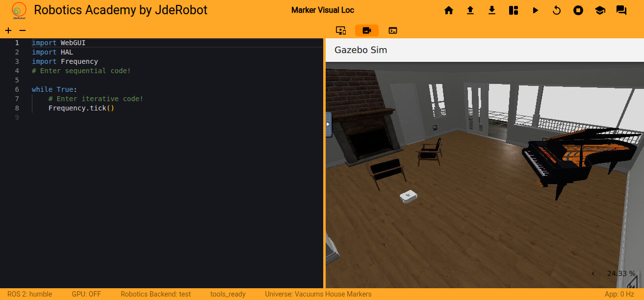644x300 pixels.
Task: Open the layout switcher icon
Action: tap(514, 10)
